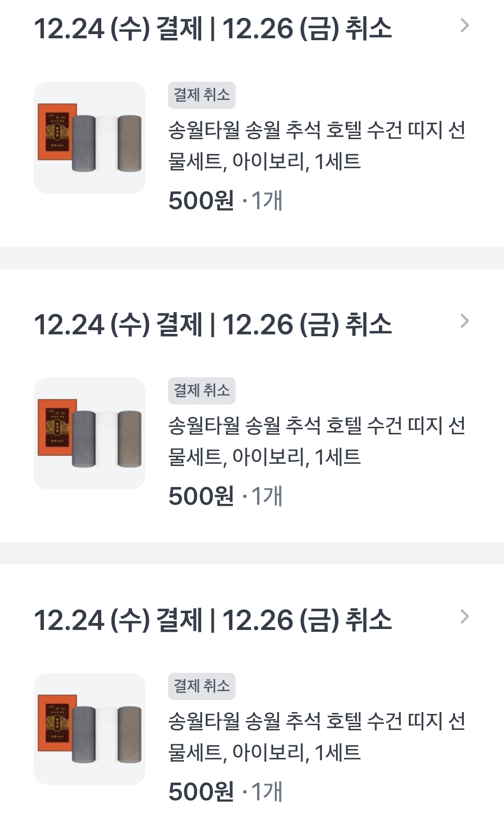Select the second order's 500원 price
Viewport: 504px width, 827px height.
coord(201,496)
